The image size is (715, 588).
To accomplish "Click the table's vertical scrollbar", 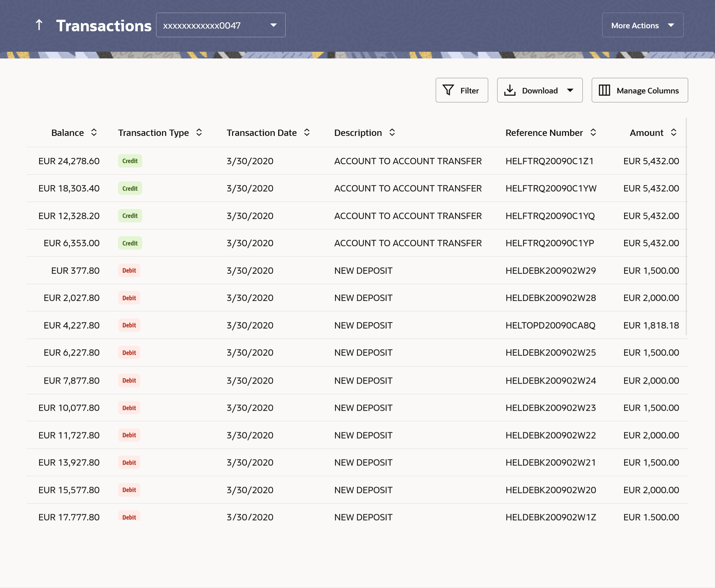I will 686,226.
